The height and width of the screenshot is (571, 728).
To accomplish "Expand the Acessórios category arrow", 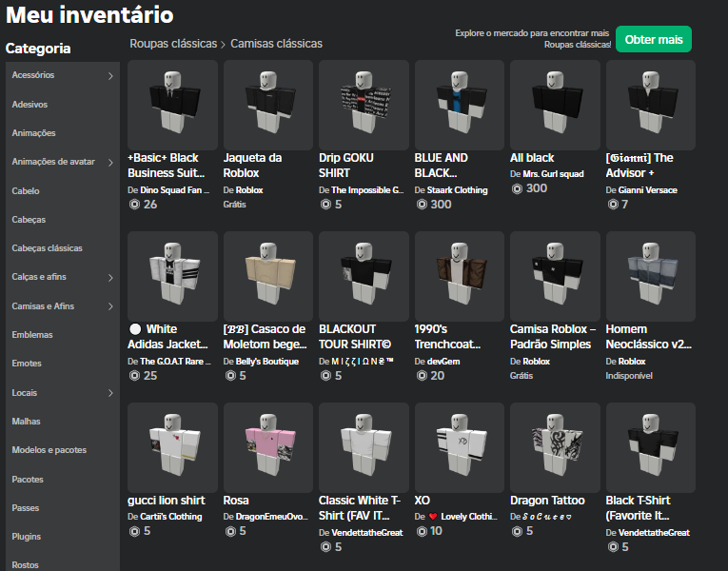I will (x=110, y=76).
